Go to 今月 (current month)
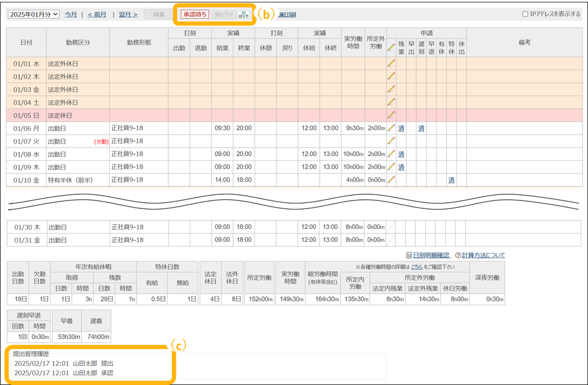 [x=71, y=14]
